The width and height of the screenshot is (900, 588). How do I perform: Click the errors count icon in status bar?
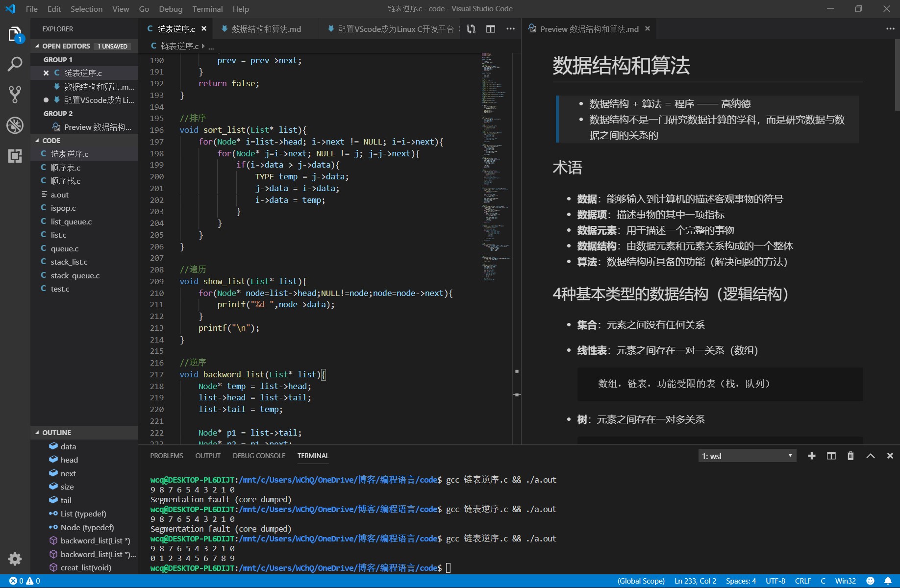coord(13,581)
